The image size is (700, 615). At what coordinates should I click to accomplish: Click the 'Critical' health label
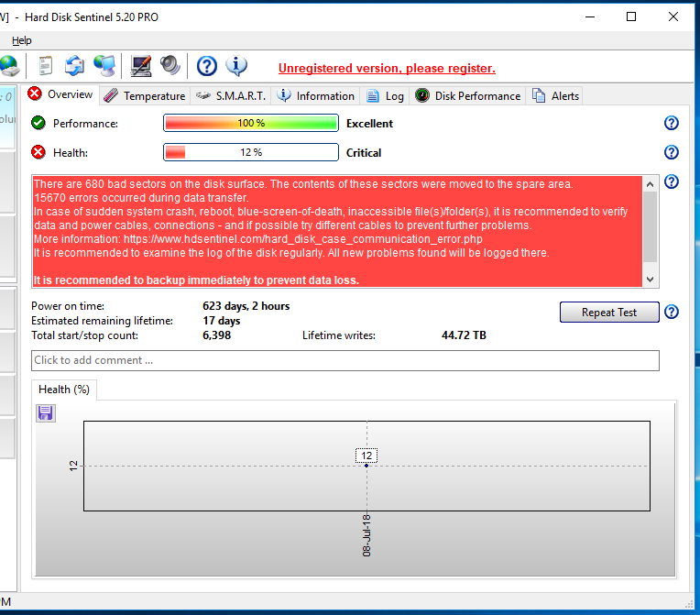[x=364, y=153]
